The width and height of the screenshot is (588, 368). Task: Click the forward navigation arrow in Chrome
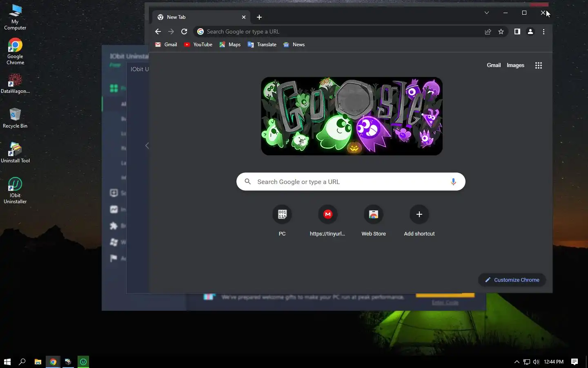coord(171,31)
